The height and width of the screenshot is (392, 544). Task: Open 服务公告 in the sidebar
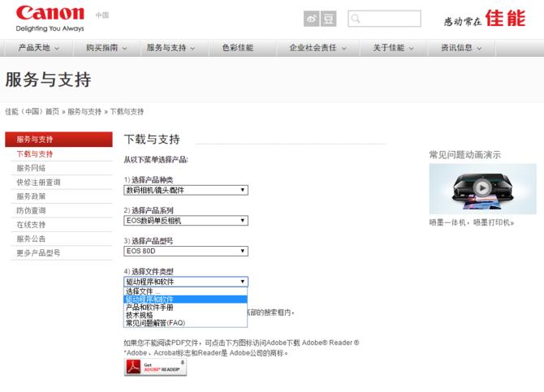point(31,239)
